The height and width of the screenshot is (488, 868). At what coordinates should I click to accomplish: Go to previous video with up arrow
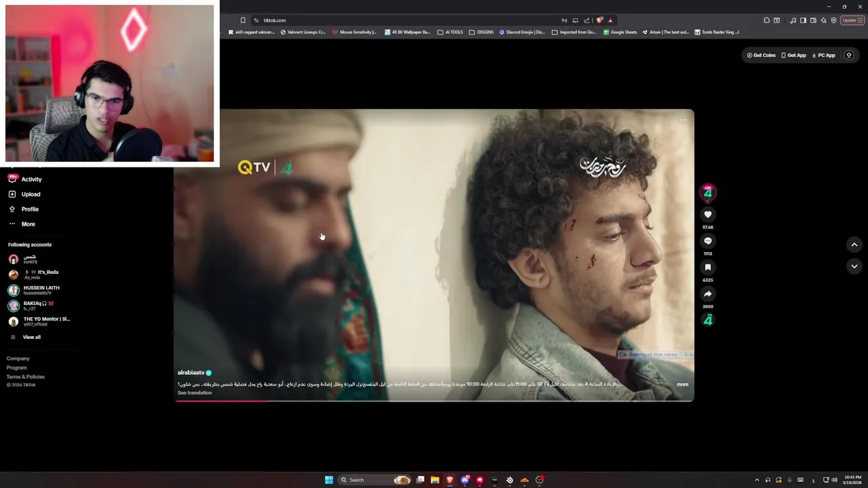[x=854, y=245]
